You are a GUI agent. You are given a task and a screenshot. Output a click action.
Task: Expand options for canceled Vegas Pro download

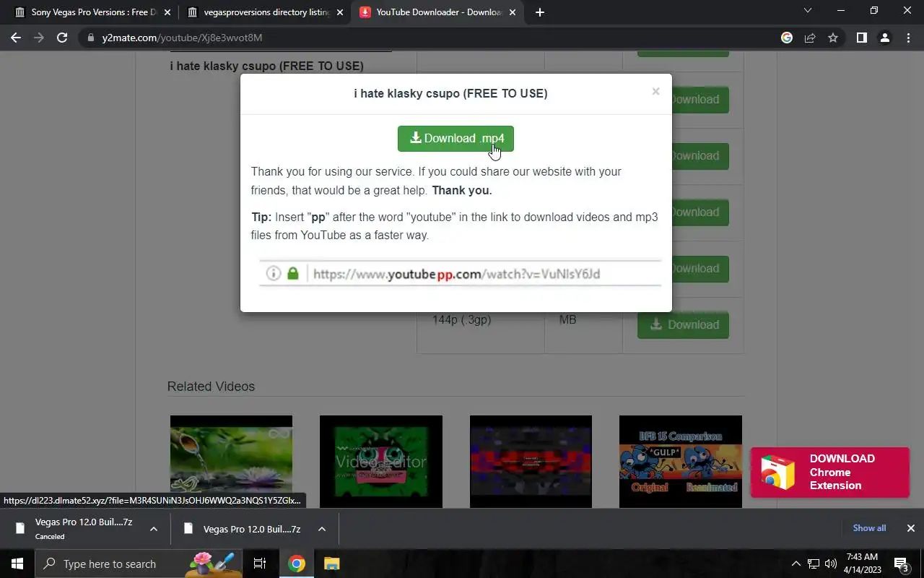click(x=153, y=530)
